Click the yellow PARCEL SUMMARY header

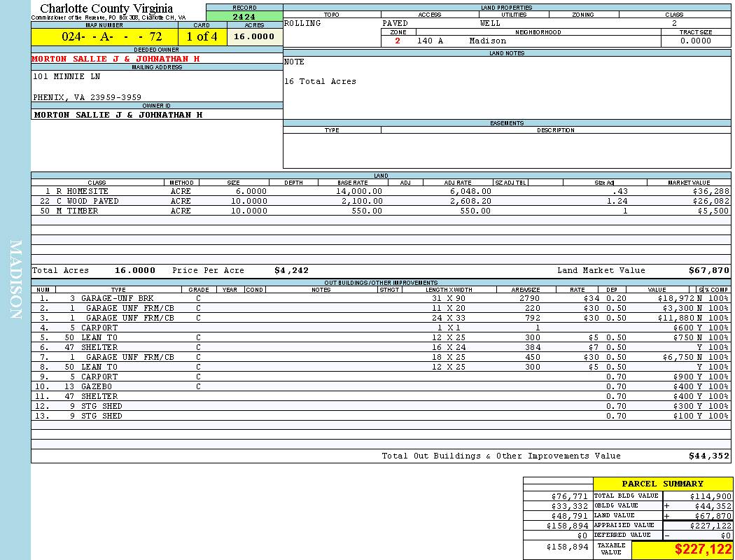point(662,484)
